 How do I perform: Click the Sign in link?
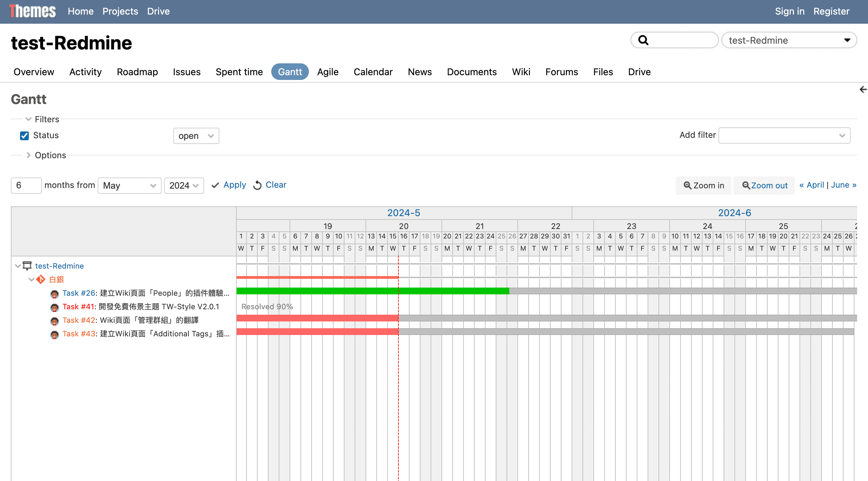click(x=789, y=12)
